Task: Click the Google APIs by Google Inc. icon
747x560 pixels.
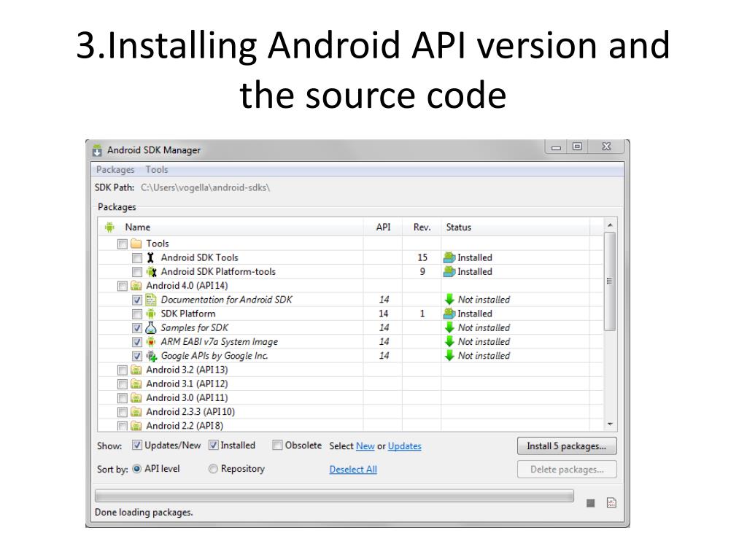Action: click(151, 356)
